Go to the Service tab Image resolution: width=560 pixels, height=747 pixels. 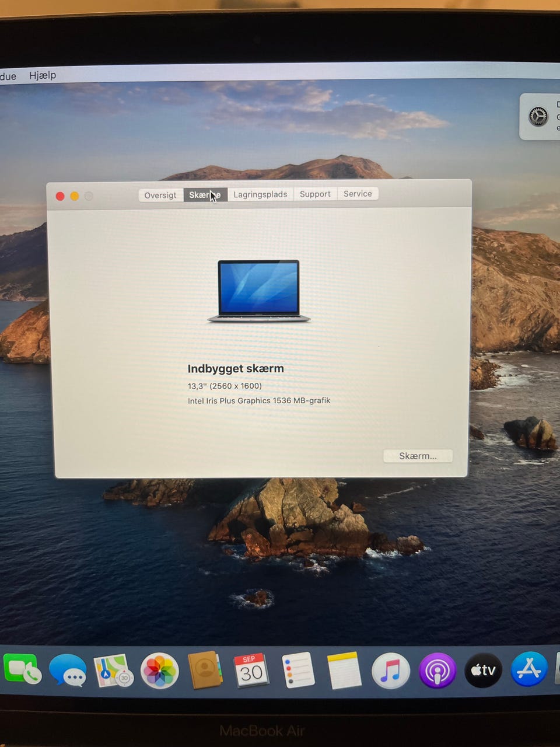[358, 194]
